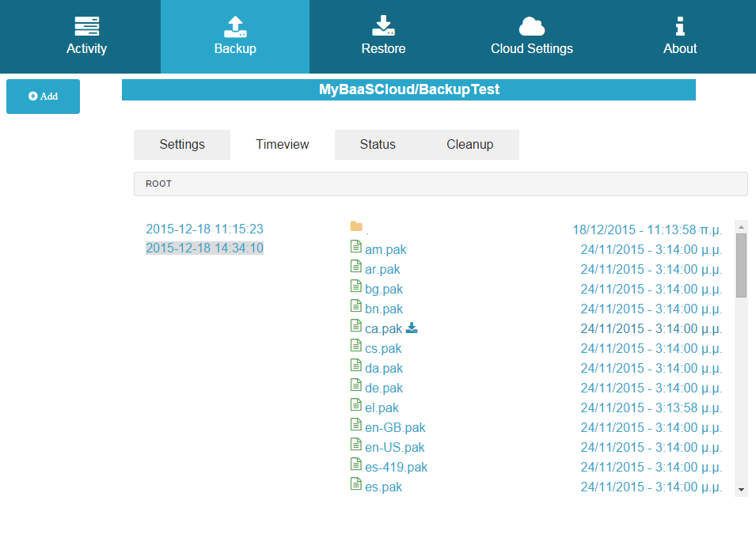
Task: Open the folder icon at the top of file list
Action: (356, 227)
